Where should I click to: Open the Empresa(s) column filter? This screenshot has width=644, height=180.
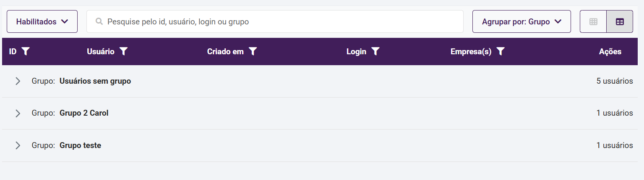(501, 51)
